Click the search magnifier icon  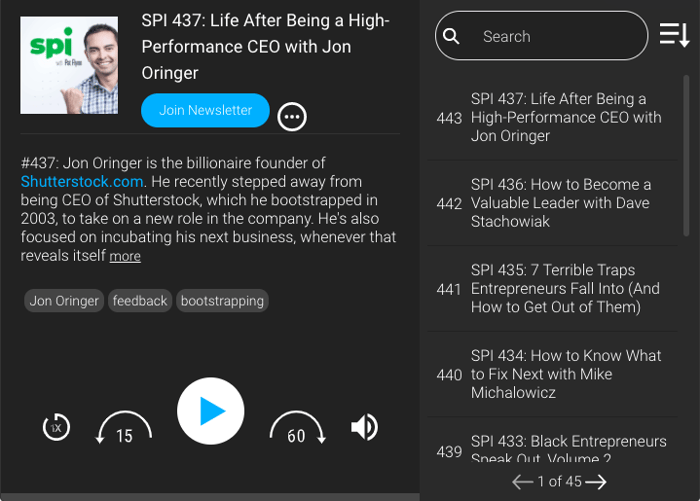point(452,36)
